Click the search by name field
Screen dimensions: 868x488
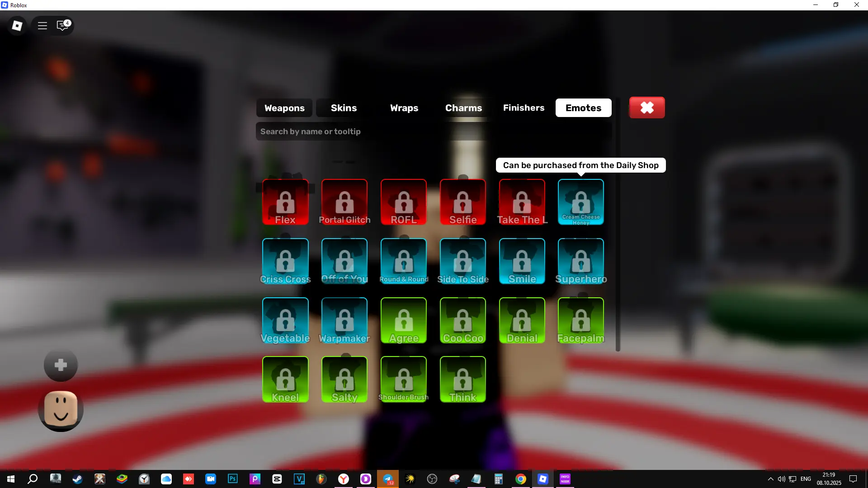point(434,131)
